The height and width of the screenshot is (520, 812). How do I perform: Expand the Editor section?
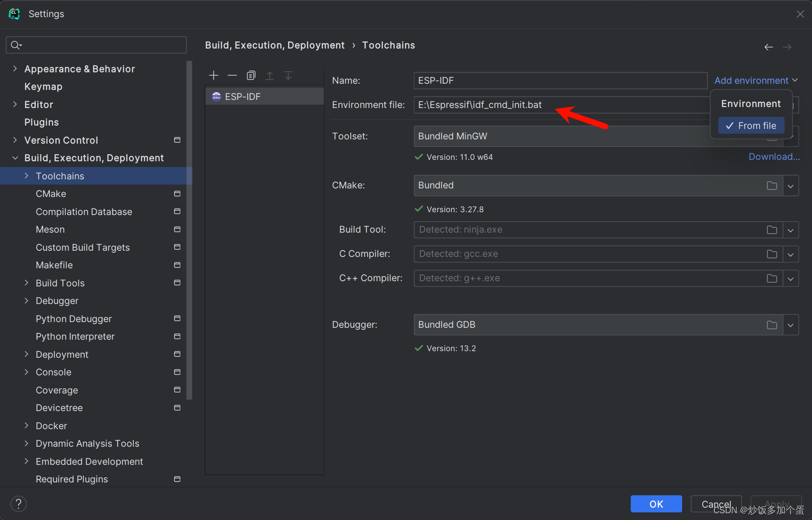point(15,104)
